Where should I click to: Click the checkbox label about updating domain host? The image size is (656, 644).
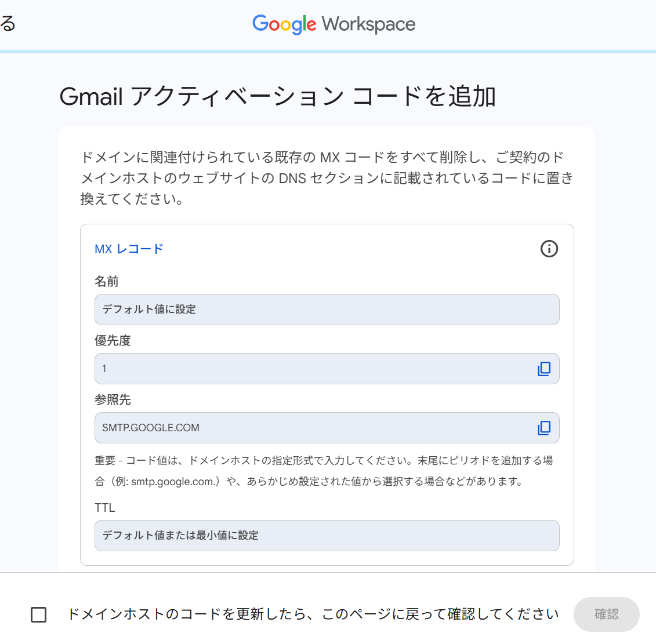(313, 614)
